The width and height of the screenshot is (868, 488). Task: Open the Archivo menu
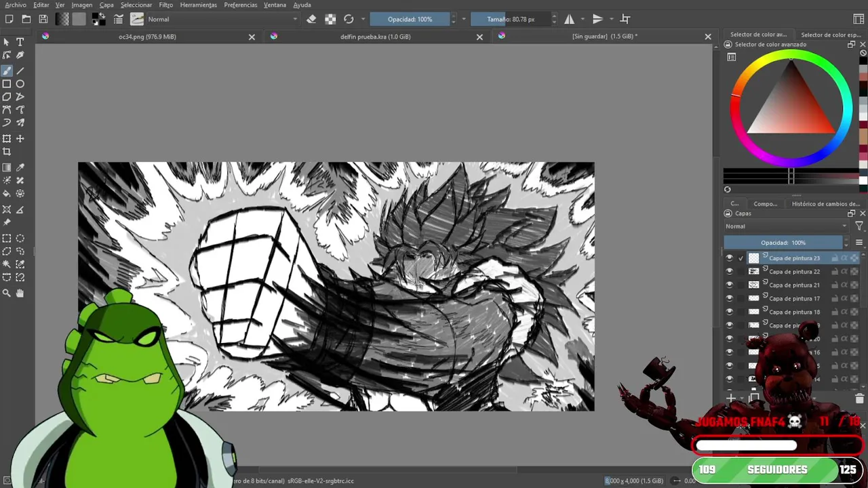pyautogui.click(x=16, y=5)
